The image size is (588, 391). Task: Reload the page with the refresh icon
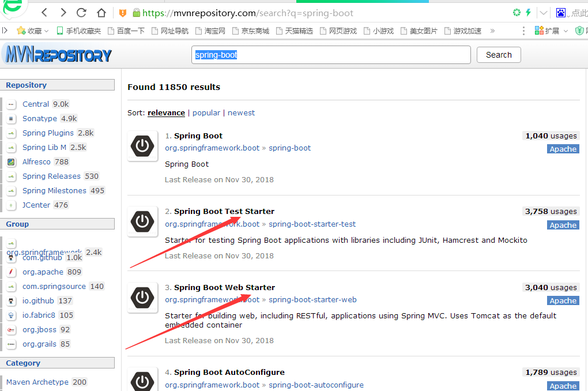[81, 13]
